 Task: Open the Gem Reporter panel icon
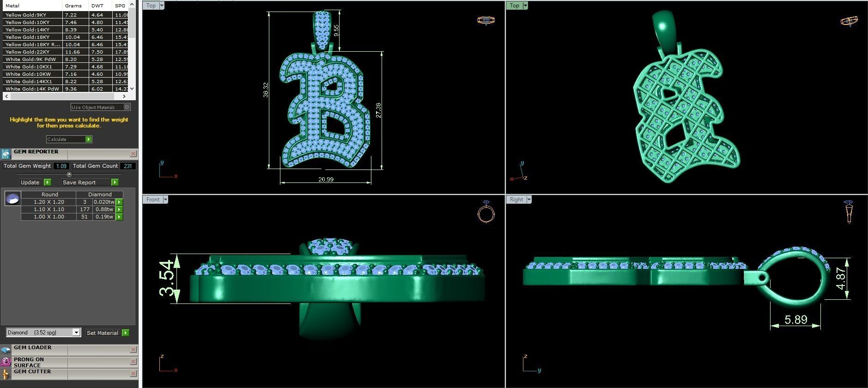pos(6,154)
